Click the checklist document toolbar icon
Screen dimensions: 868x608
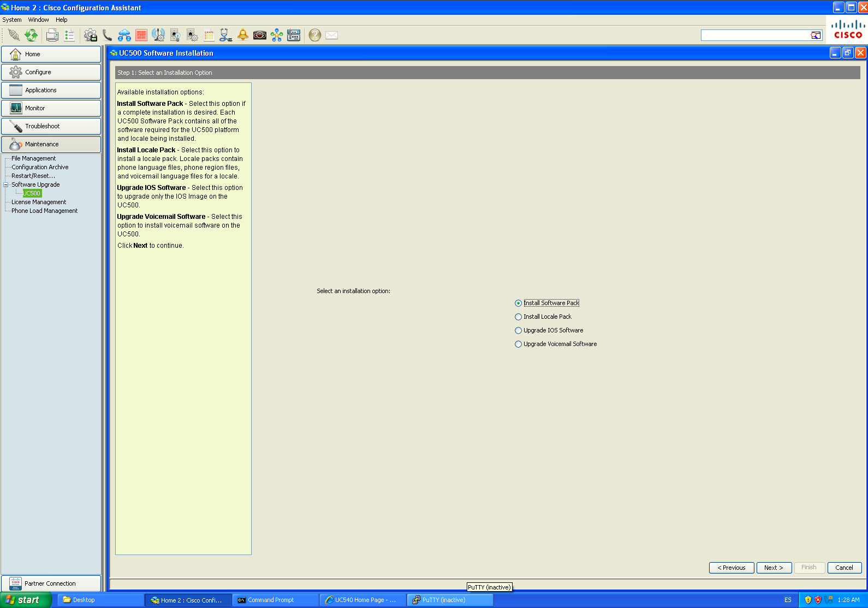(x=69, y=35)
